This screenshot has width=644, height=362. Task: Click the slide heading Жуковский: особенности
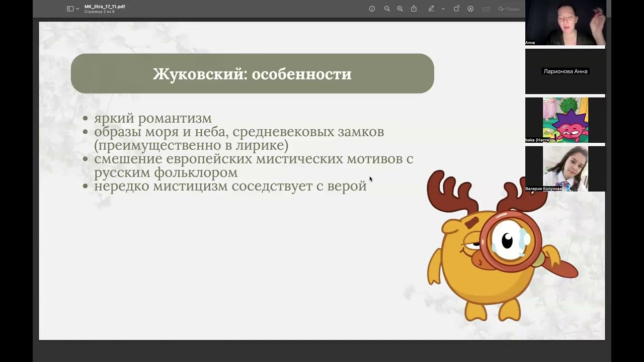pos(252,74)
